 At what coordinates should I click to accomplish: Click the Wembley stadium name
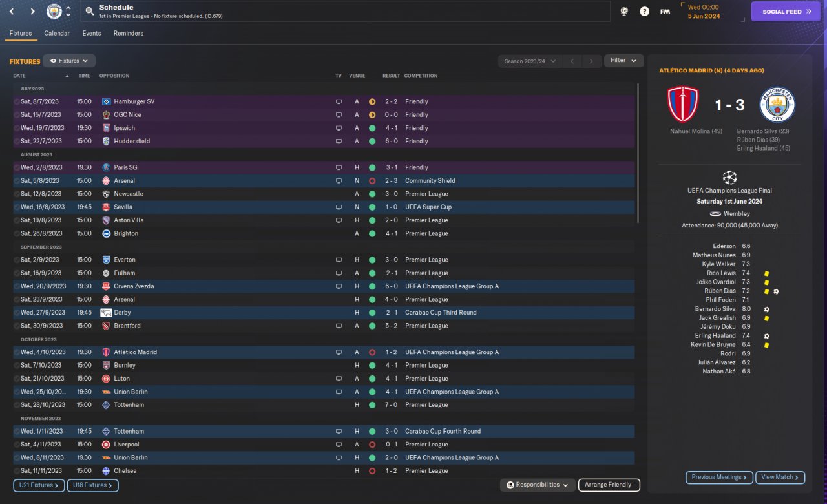point(737,214)
